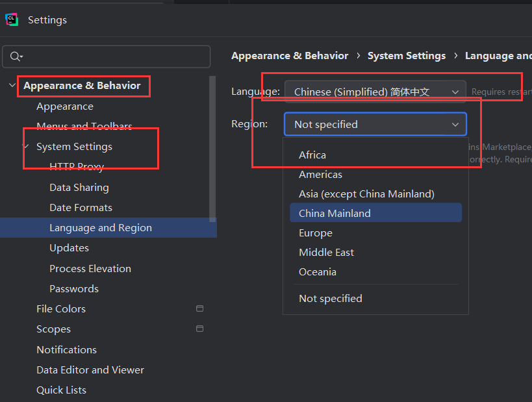
Task: Open the HTTP Proxy settings page
Action: pos(77,167)
